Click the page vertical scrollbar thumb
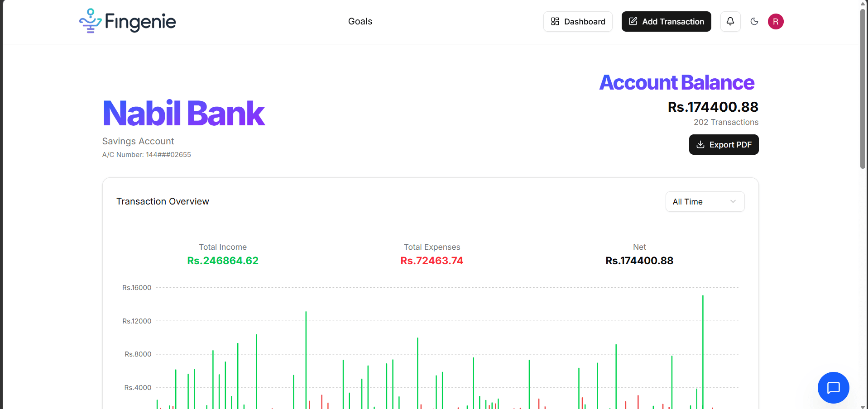This screenshot has height=409, width=868. (863, 88)
